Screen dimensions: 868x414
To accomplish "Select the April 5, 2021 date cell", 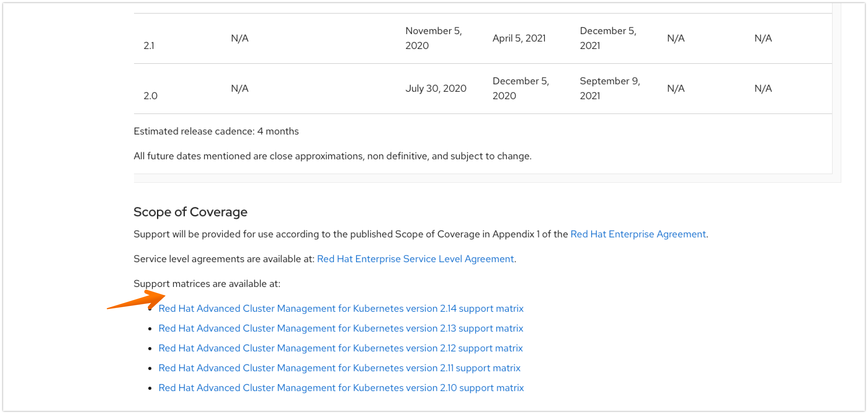I will (519, 38).
